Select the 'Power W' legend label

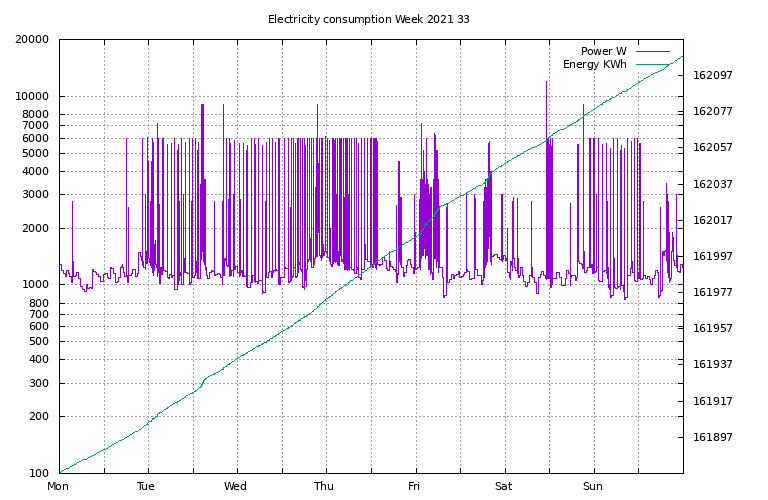pyautogui.click(x=603, y=51)
